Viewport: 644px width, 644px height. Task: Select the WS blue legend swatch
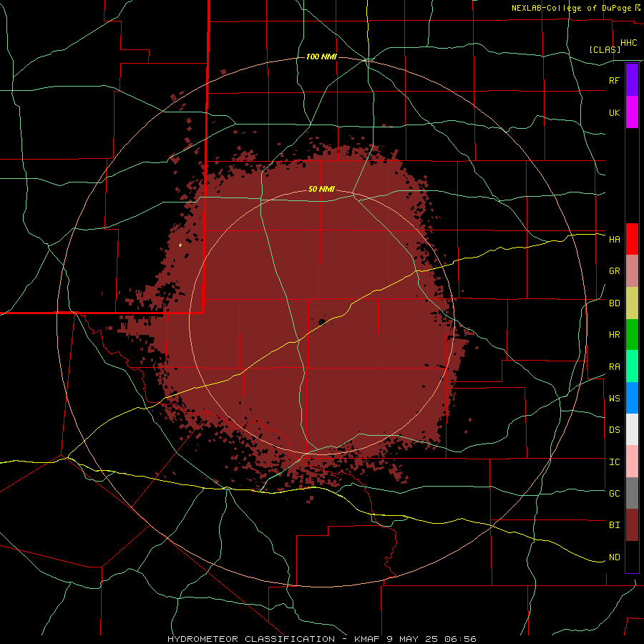pos(632,398)
